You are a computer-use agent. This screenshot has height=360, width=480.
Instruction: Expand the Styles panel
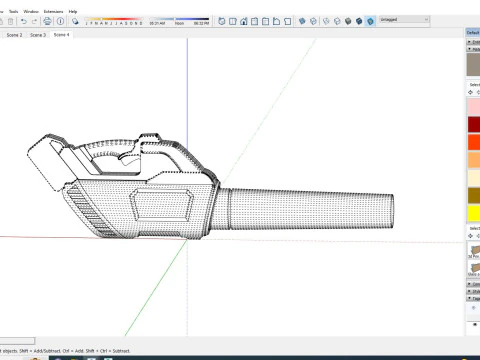coord(473,291)
